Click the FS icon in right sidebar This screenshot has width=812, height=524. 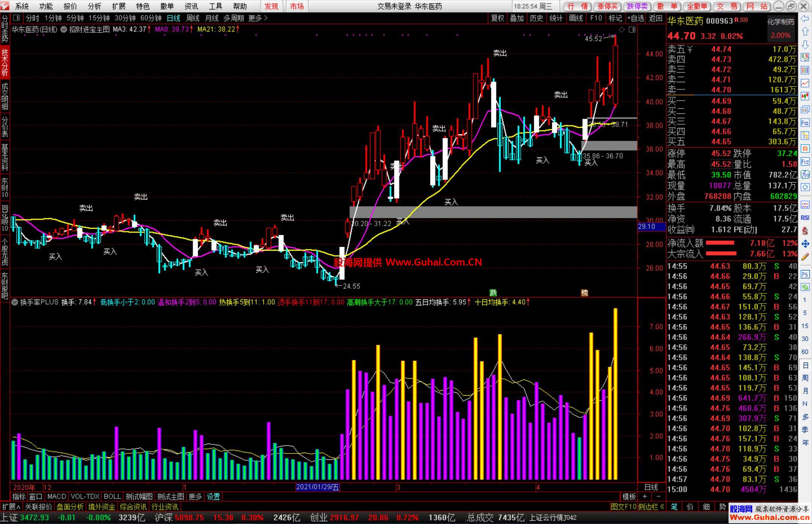[x=805, y=274]
